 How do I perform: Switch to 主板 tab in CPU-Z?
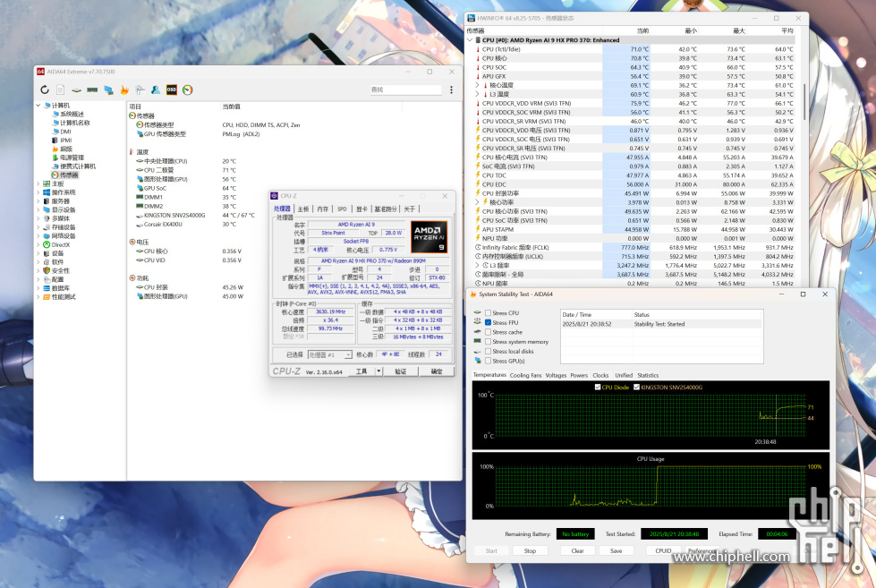click(x=302, y=209)
